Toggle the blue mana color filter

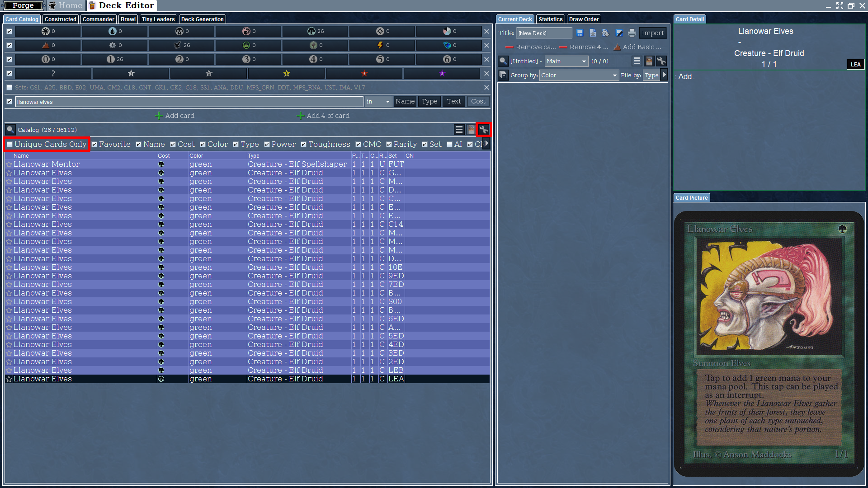pos(115,31)
